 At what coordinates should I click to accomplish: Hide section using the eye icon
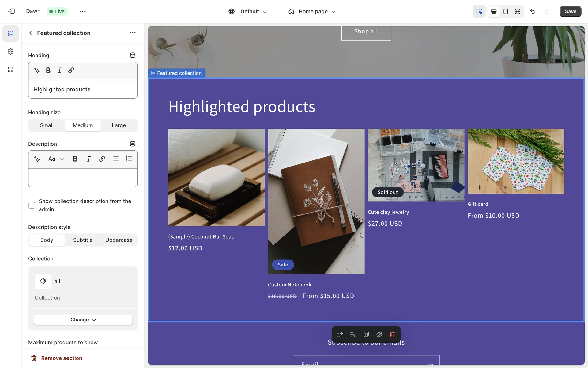tap(379, 335)
